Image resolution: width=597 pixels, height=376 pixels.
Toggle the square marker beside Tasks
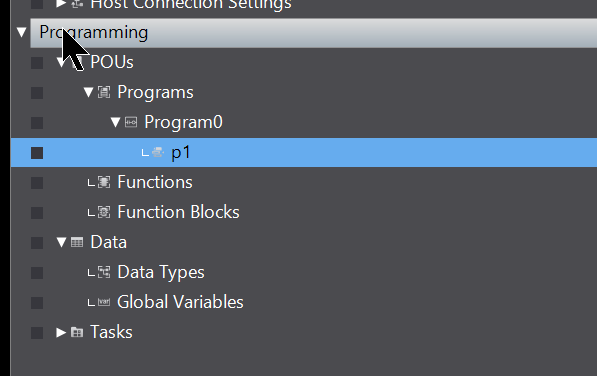(x=37, y=333)
